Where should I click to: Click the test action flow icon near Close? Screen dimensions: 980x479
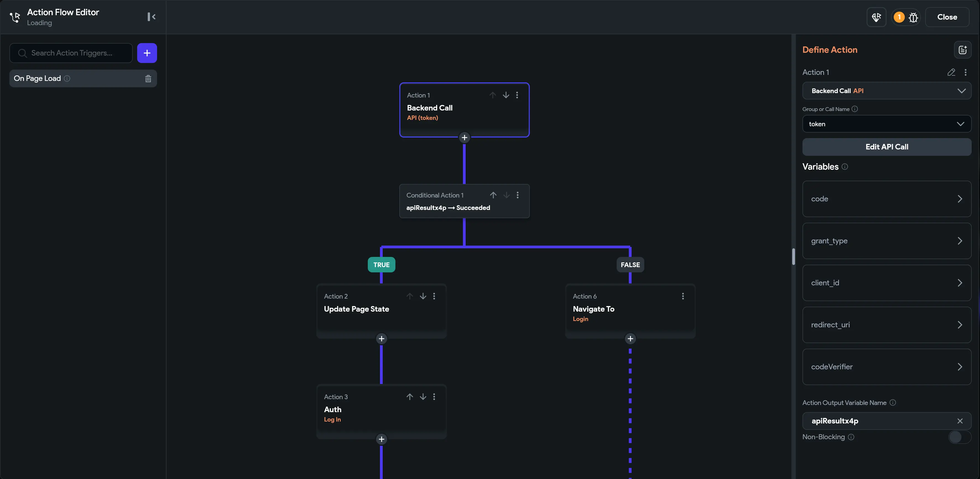pos(877,17)
